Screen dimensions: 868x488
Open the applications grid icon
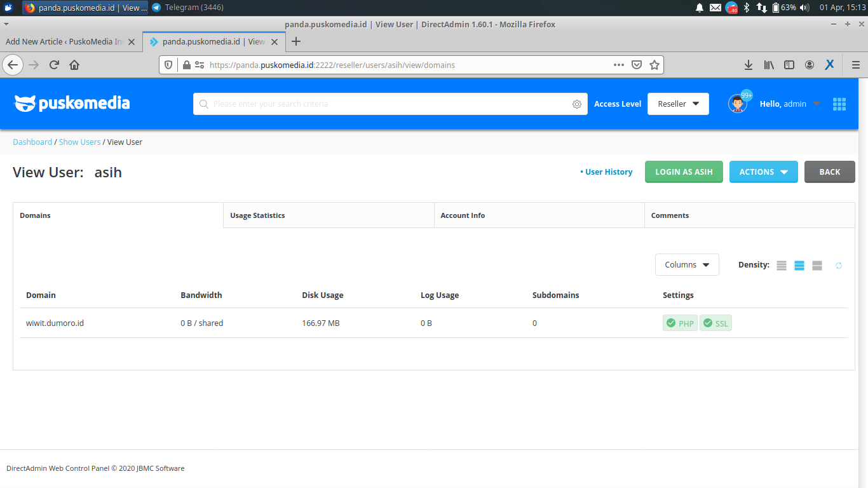pos(839,104)
